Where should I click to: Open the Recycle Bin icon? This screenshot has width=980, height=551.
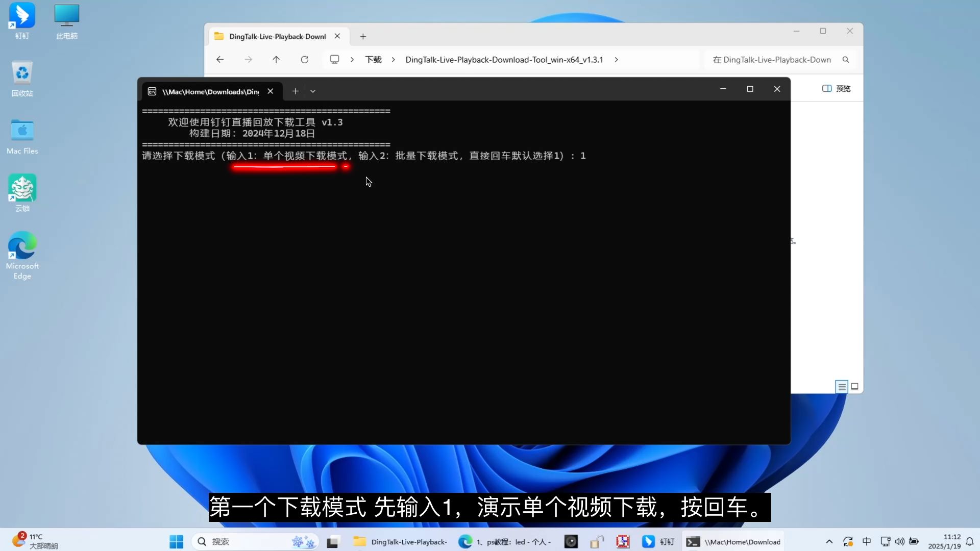22,79
